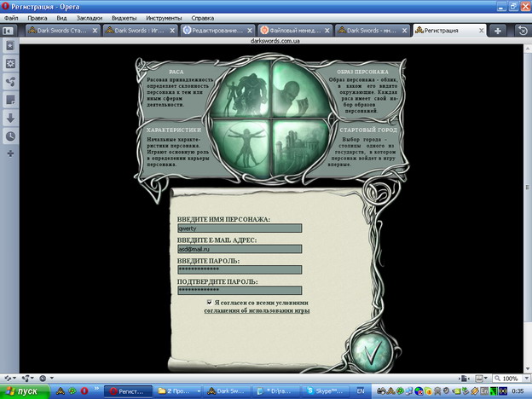Open the Opera Unite dropdown arrow
The width and height of the screenshot is (532, 399).
(x=32, y=378)
